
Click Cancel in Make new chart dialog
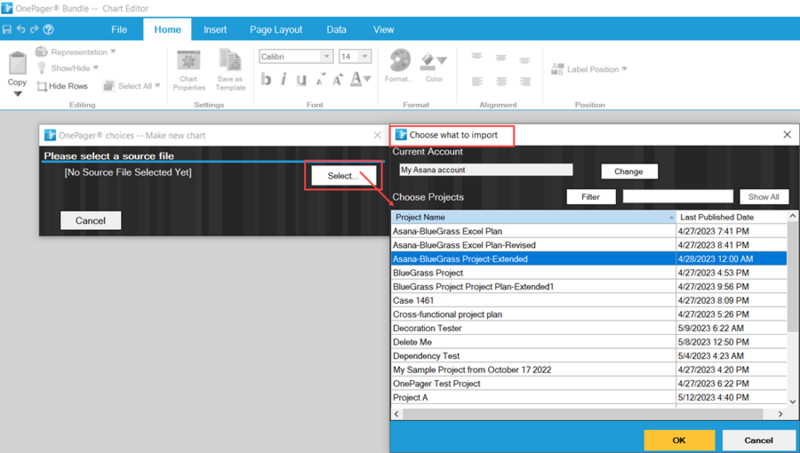point(91,220)
